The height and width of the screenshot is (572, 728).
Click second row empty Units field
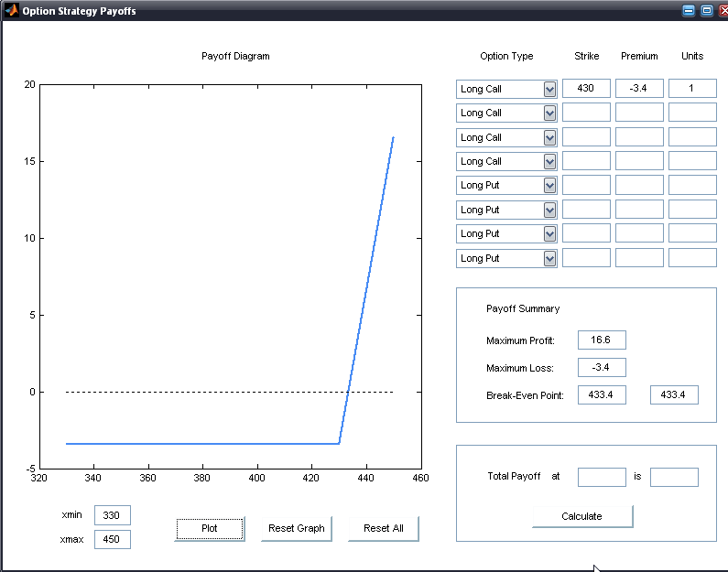(692, 113)
